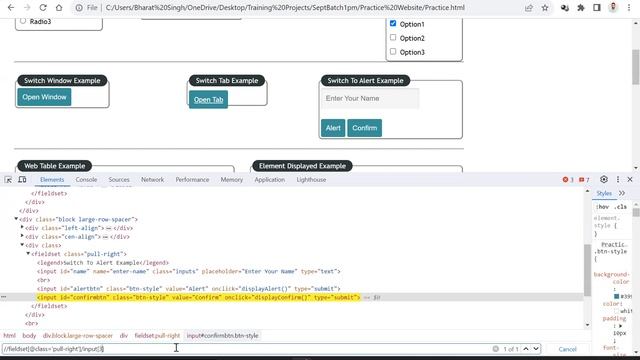This screenshot has width=640, height=360.
Task: Open the Application tab
Action: click(x=269, y=180)
